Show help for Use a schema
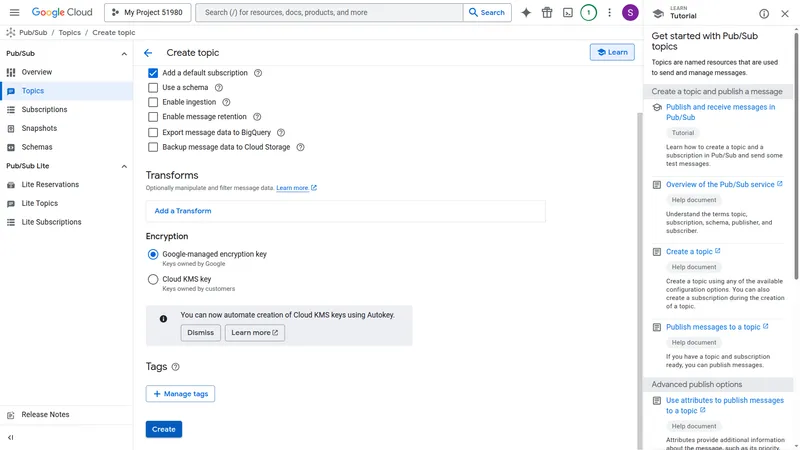The height and width of the screenshot is (450, 800). (x=219, y=88)
